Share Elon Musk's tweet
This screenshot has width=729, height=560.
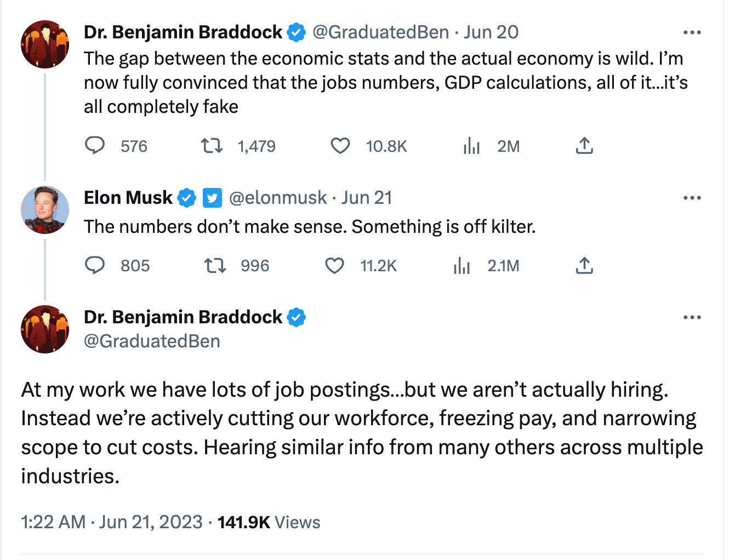click(584, 266)
